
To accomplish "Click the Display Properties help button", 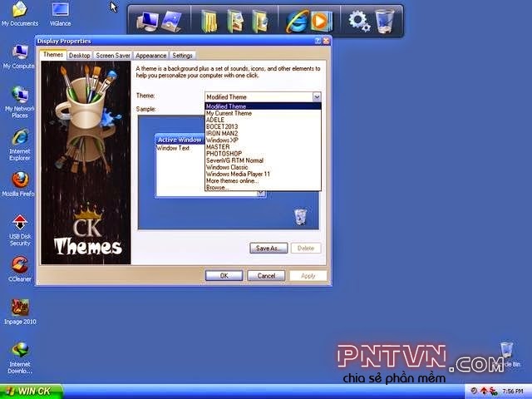I will coord(318,41).
